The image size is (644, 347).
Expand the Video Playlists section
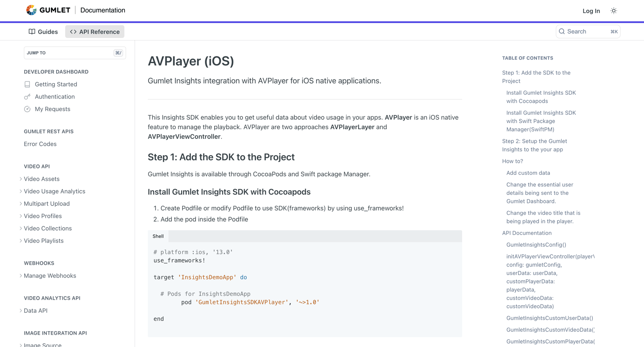[21, 241]
